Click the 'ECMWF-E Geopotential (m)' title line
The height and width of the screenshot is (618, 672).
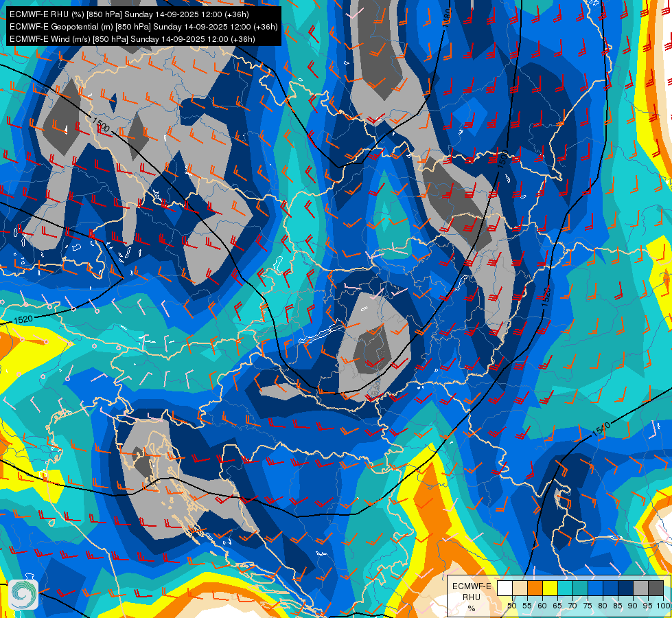point(143,27)
